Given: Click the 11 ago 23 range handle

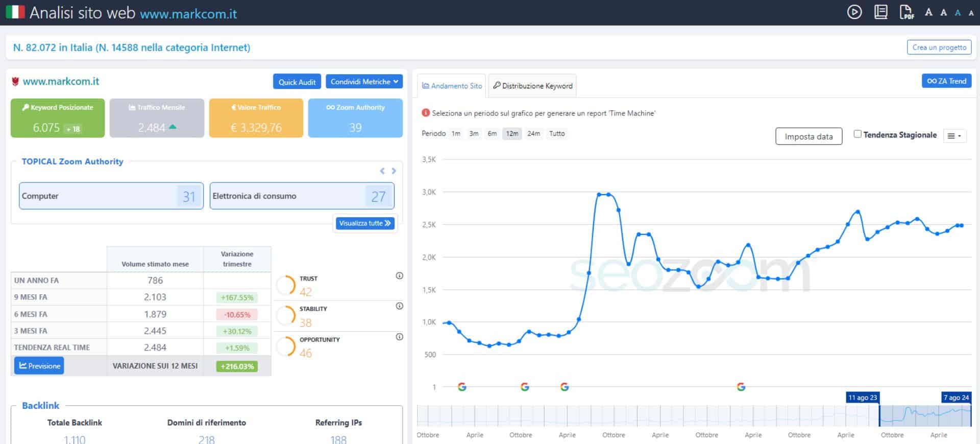Looking at the screenshot, I should click(x=879, y=415).
